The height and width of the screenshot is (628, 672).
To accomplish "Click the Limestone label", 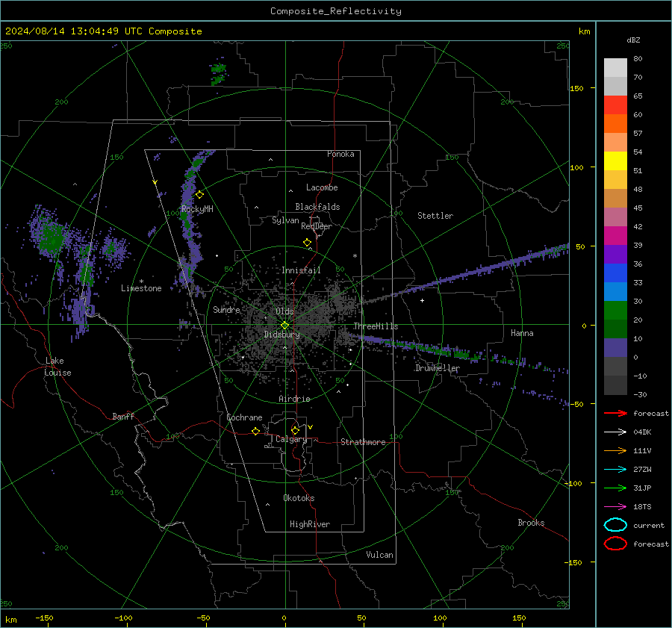I will [141, 288].
